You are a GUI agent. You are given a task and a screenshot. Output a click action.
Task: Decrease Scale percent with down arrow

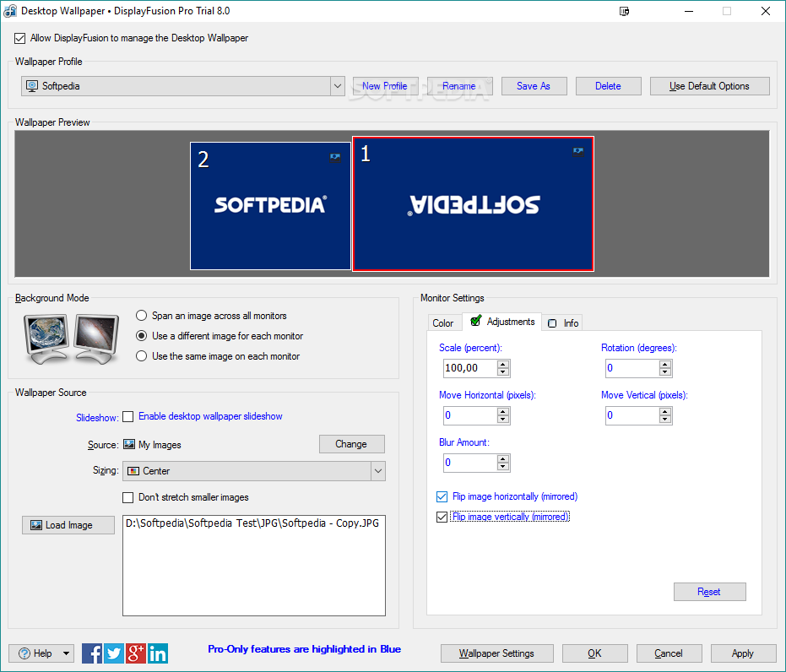pyautogui.click(x=503, y=371)
